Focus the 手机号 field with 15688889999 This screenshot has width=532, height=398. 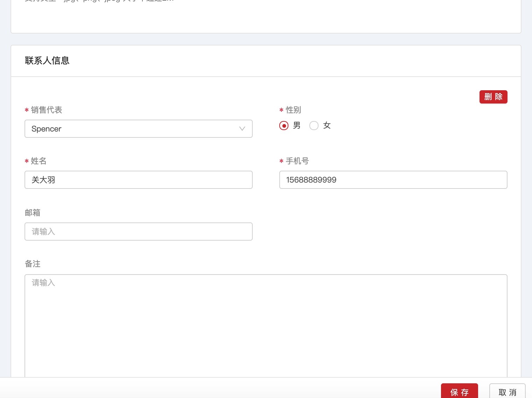click(393, 180)
